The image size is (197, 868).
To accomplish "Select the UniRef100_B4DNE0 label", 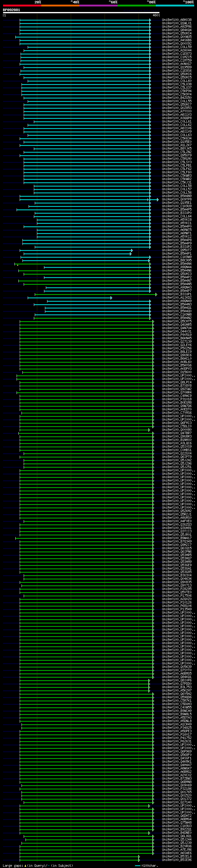I will coord(176,833).
